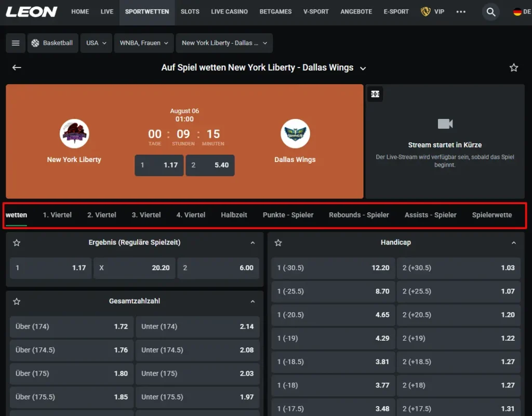Open the Spielerwette tab
Viewport: 532px width, 416px height.
pyautogui.click(x=492, y=215)
